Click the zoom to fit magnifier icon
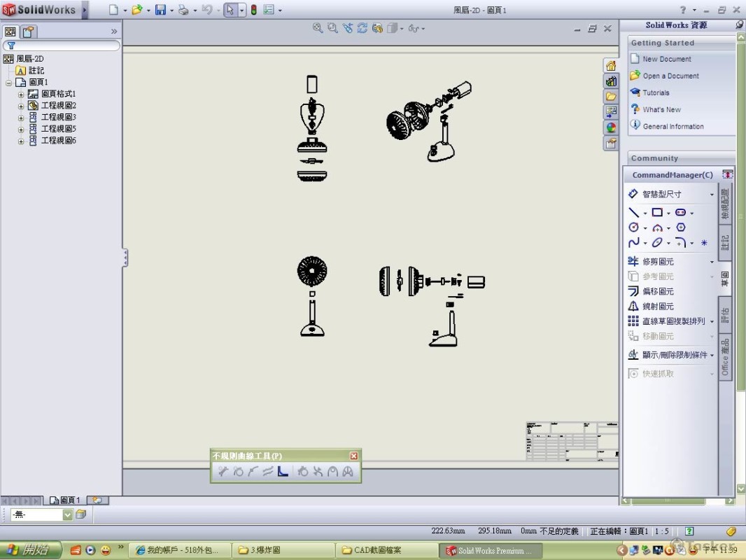Viewport: 746px width, 560px height. (x=318, y=28)
